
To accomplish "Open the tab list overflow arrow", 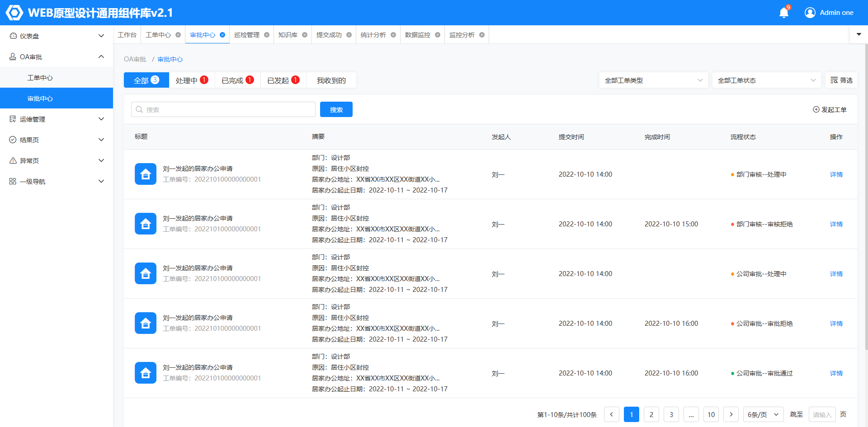I will point(859,34).
